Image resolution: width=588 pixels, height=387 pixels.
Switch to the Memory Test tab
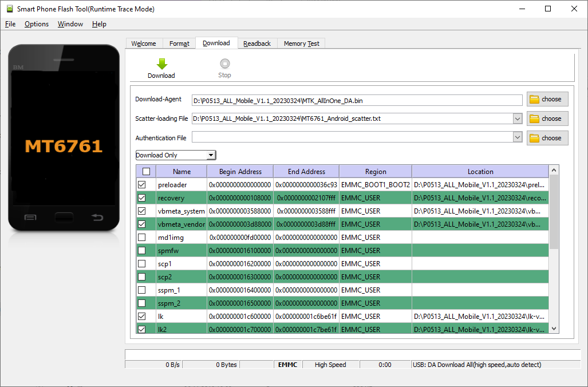click(x=301, y=44)
